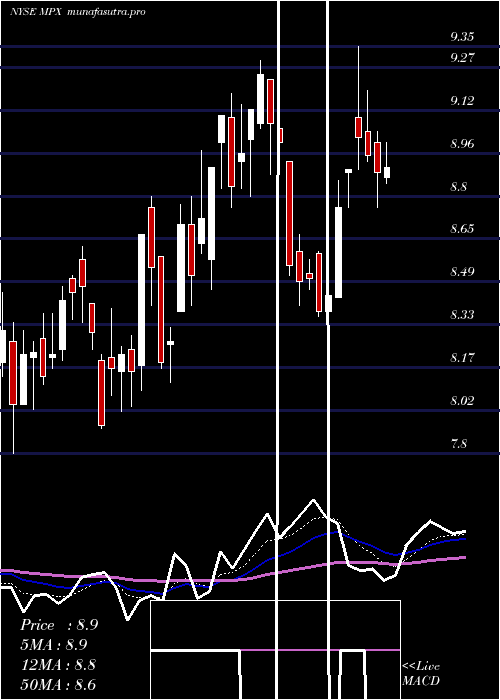Select the 8.02 price level label

(462, 400)
